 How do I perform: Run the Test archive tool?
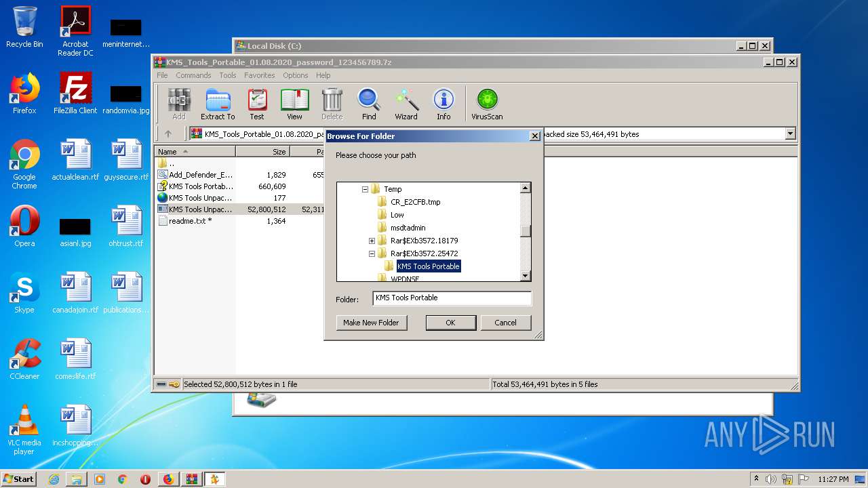pyautogui.click(x=257, y=104)
